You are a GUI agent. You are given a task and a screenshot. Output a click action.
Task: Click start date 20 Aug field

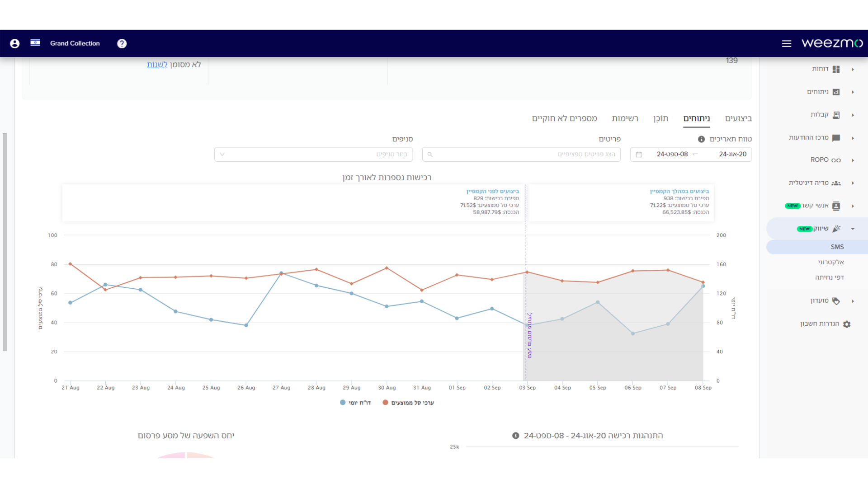click(733, 154)
